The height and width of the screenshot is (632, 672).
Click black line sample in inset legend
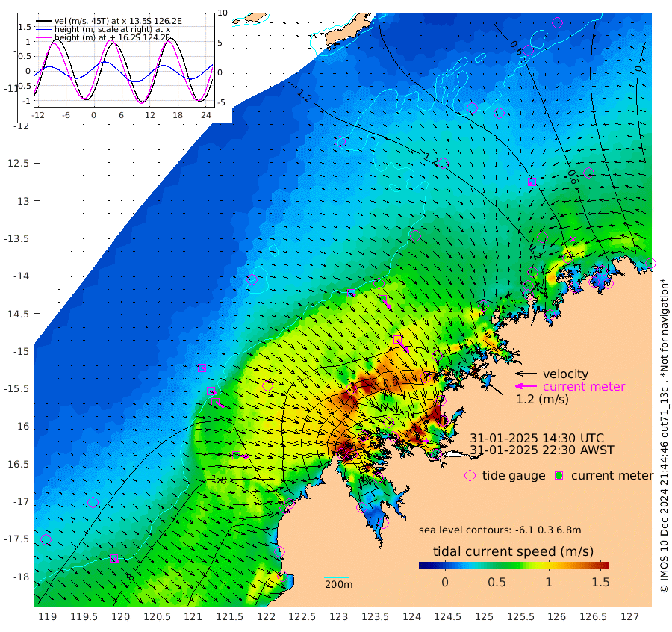[44, 21]
